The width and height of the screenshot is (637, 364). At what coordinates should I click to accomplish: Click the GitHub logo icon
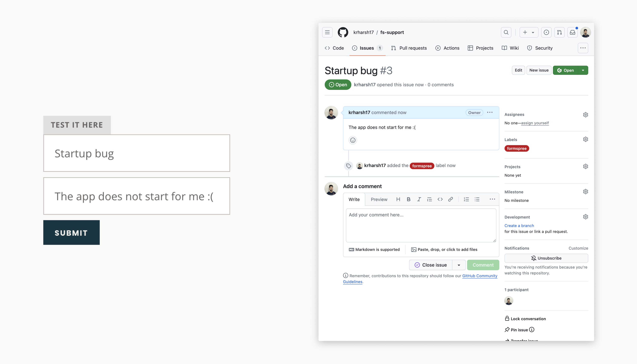(x=343, y=32)
